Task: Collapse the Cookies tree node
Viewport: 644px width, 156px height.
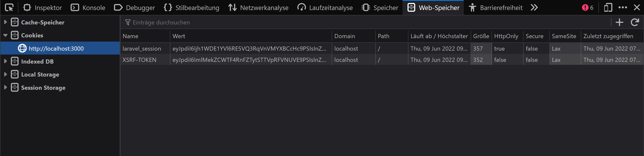Action: pyautogui.click(x=5, y=35)
